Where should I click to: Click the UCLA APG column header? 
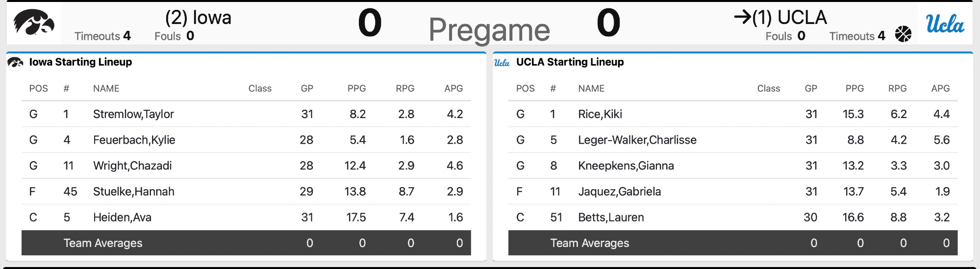coord(940,89)
